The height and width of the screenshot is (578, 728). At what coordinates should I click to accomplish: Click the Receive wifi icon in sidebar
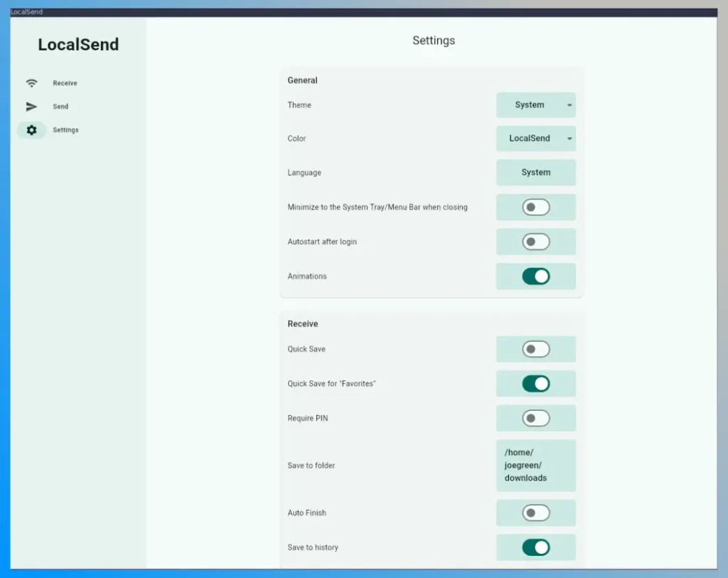31,83
